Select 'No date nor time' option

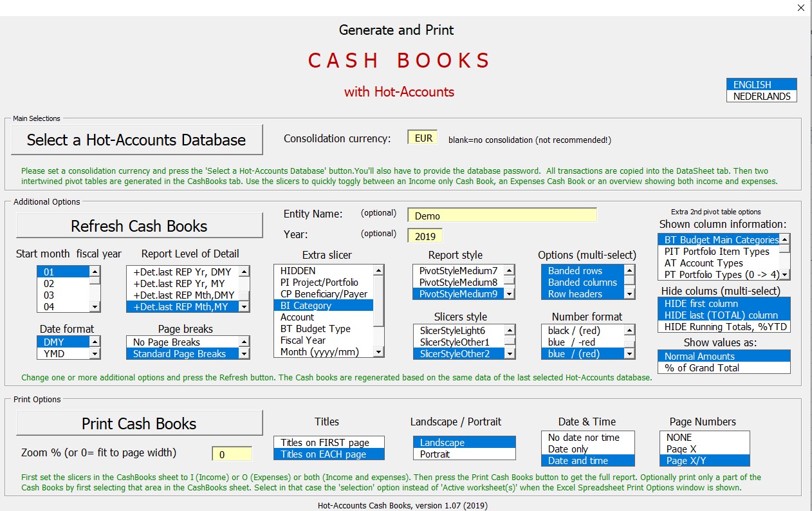(588, 438)
